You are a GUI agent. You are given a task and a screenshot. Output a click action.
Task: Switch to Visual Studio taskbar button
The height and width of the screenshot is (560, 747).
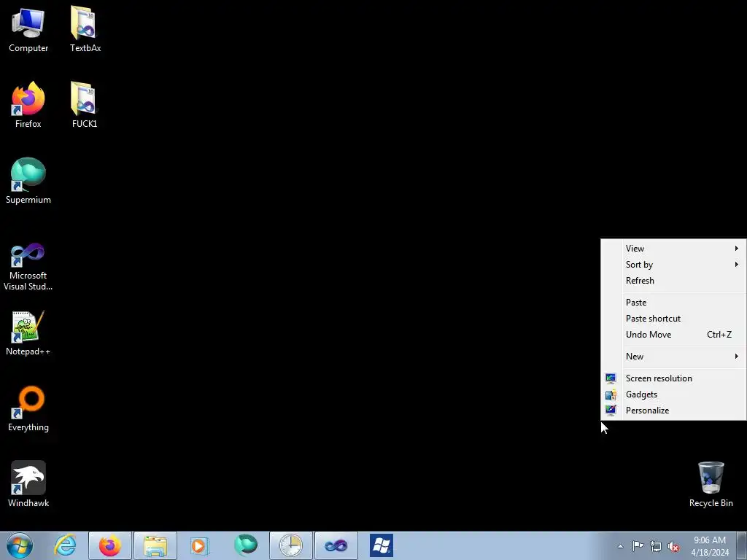click(x=336, y=545)
